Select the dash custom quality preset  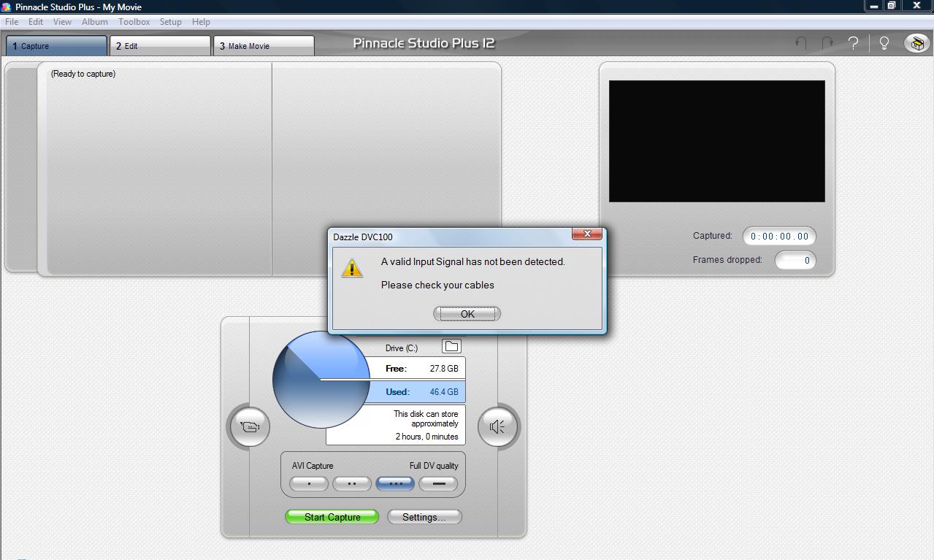point(438,483)
